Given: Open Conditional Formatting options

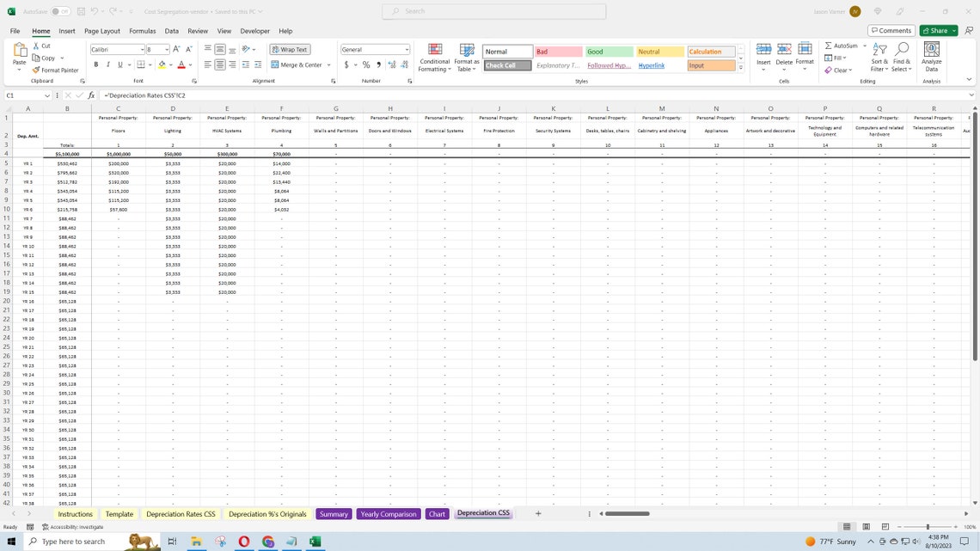Looking at the screenshot, I should click(x=434, y=57).
